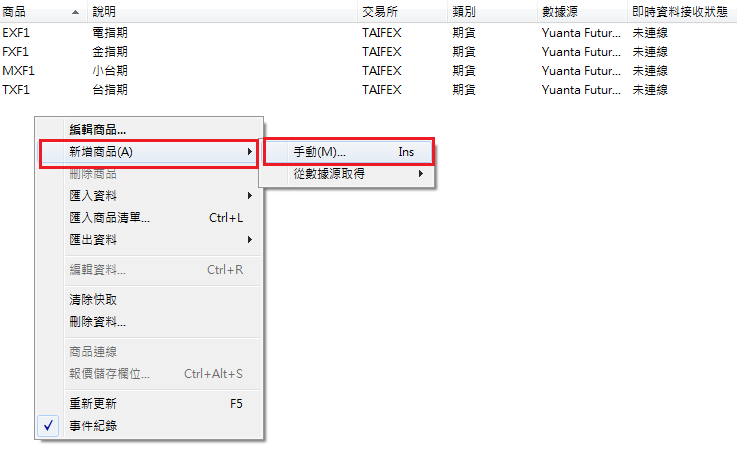Select the MXF1 symbol row
This screenshot has height=456, width=748.
[368, 71]
